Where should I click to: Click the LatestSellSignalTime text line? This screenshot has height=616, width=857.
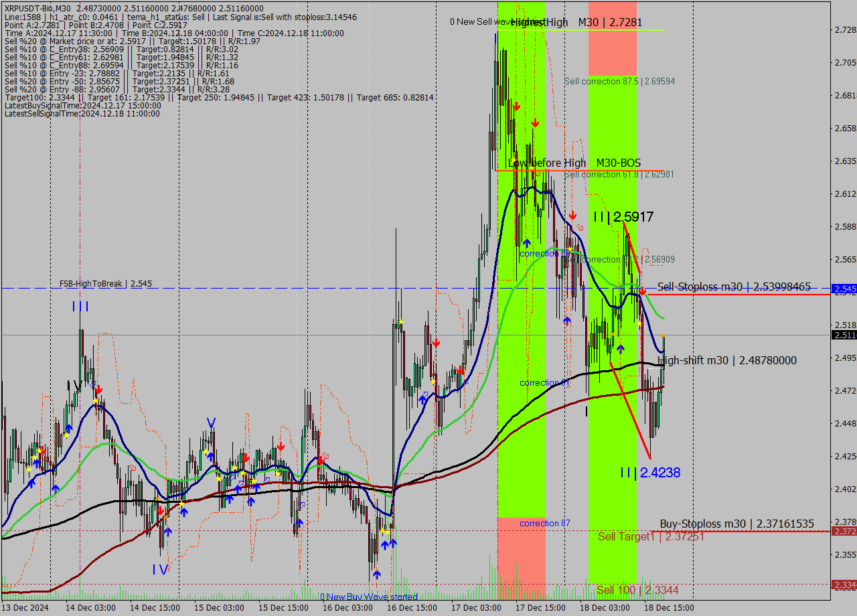point(82,113)
